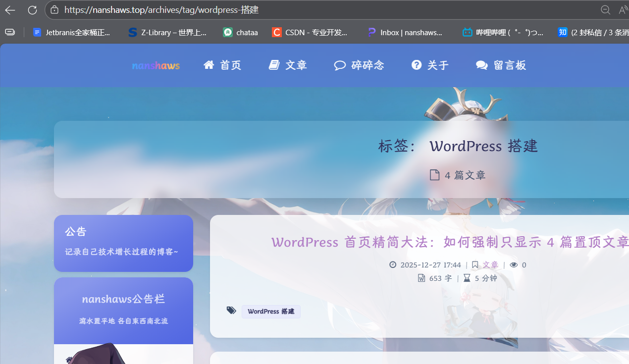Open the 碎碎念 navigation item
Viewport: 629px width, 364px height.
[359, 65]
